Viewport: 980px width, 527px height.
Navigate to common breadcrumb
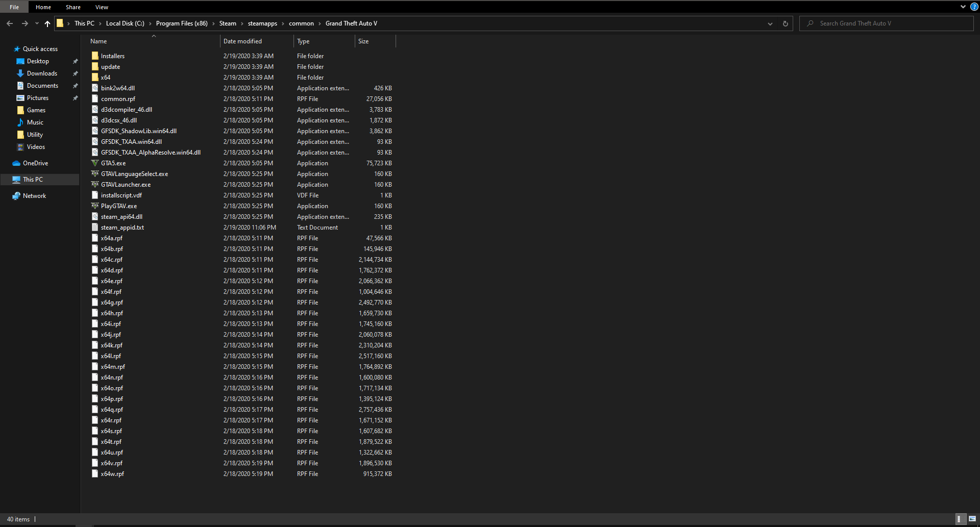coord(301,23)
